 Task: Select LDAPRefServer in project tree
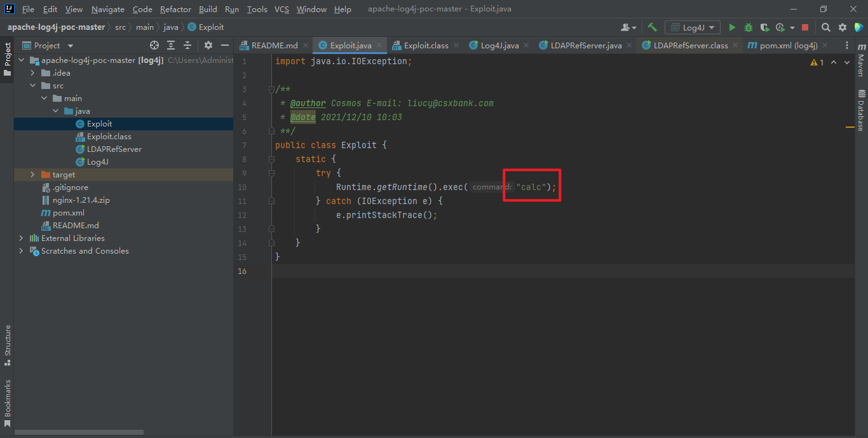click(114, 149)
